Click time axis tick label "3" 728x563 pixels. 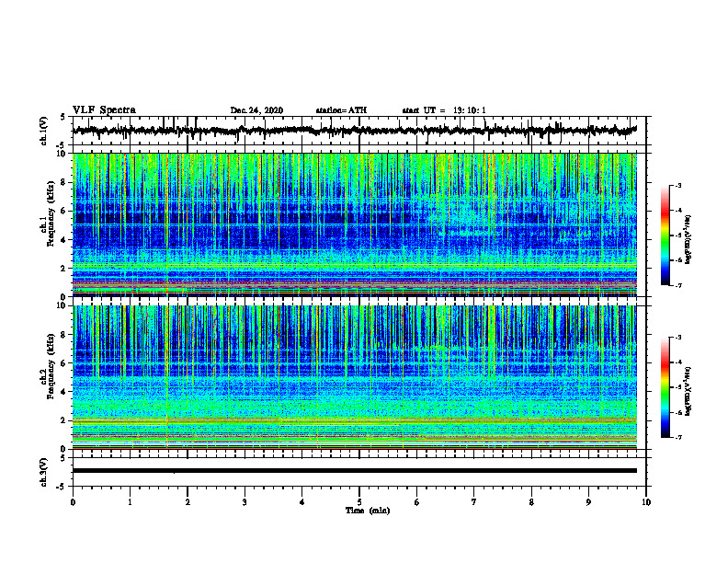click(x=245, y=502)
